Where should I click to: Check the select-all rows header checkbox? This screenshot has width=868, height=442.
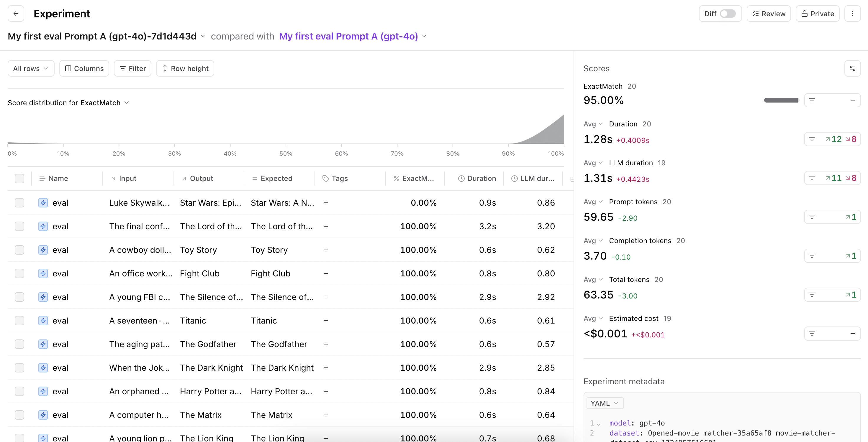click(19, 178)
